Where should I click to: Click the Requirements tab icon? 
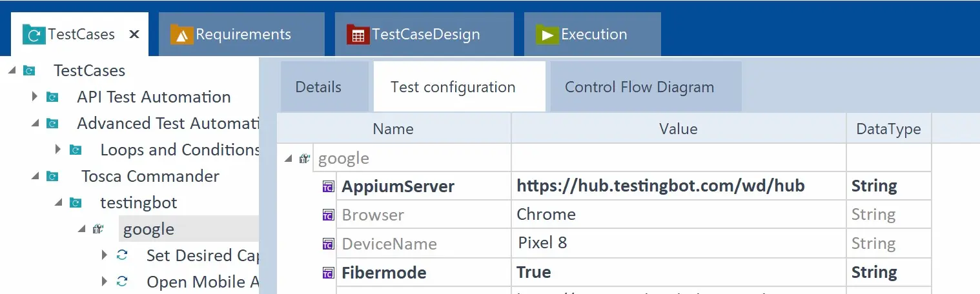pyautogui.click(x=182, y=34)
